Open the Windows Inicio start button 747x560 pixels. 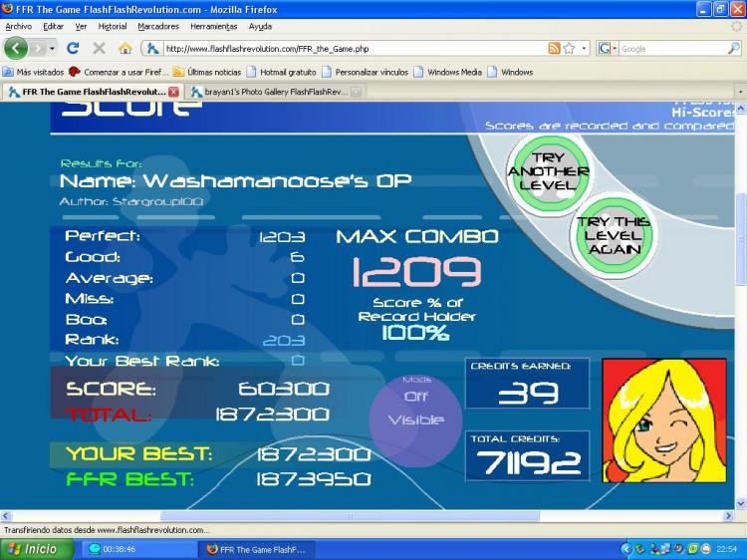click(37, 549)
